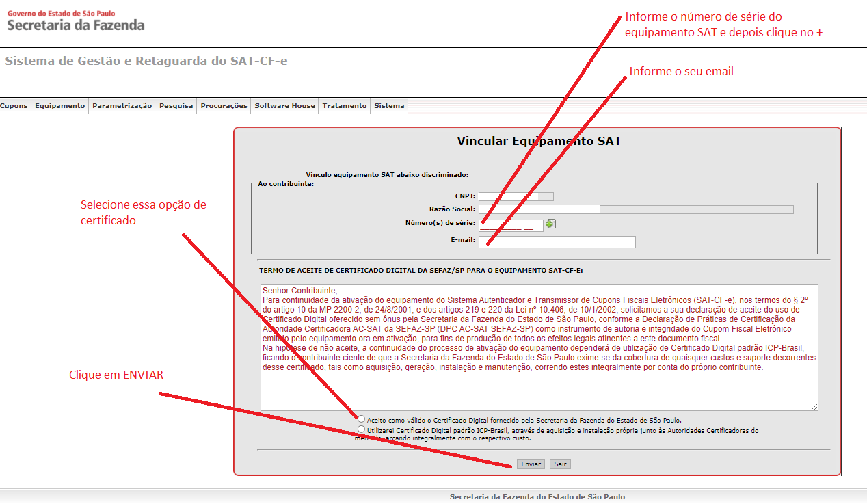
Task: Open the Tratamento menu
Action: pos(345,106)
